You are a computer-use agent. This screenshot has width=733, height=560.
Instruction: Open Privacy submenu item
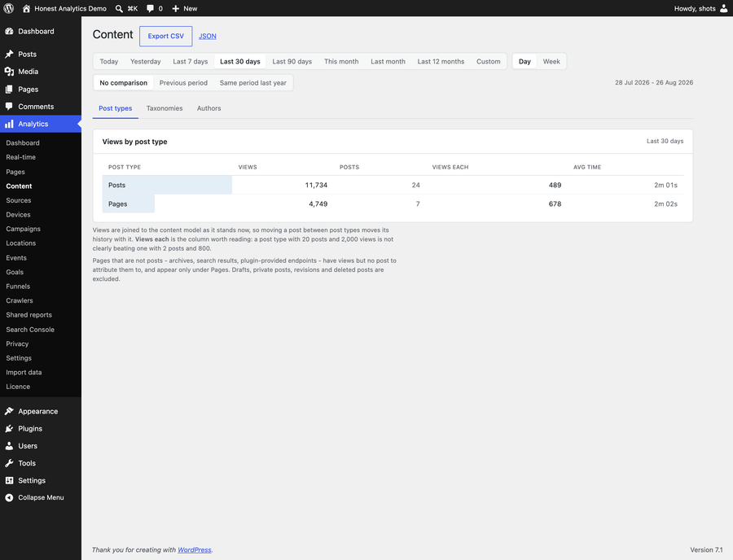pos(17,343)
